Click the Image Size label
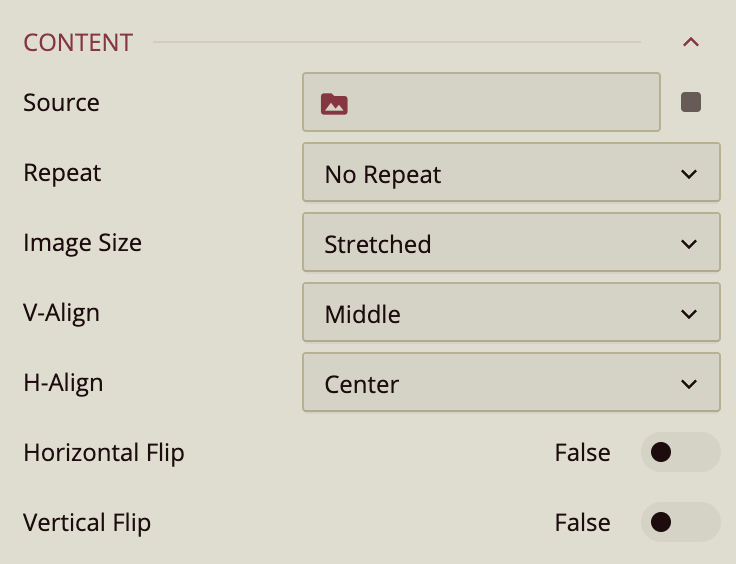The height and width of the screenshot is (564, 736). [x=82, y=242]
